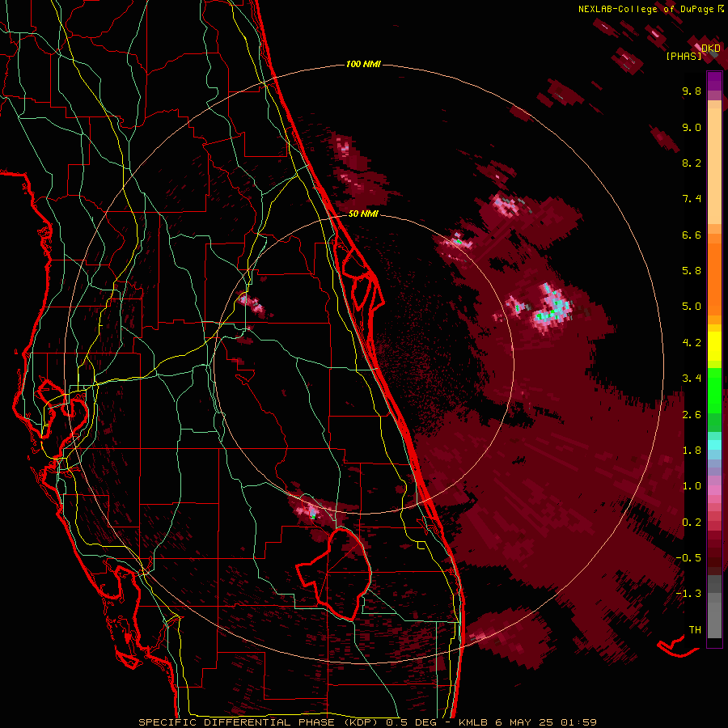This screenshot has height=728, width=728.
Task: Click the 5.8 scale label
Action: [x=692, y=271]
